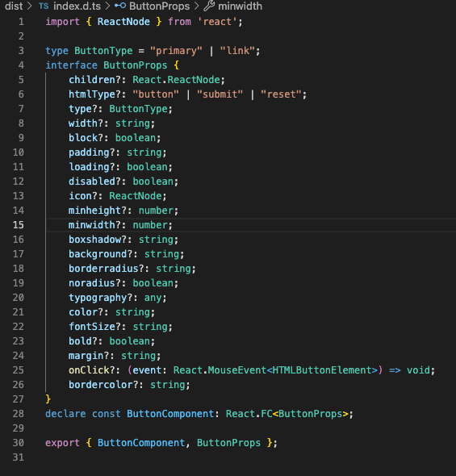Click 'ButtonProps' in the interface declaration line 4

[x=136, y=65]
